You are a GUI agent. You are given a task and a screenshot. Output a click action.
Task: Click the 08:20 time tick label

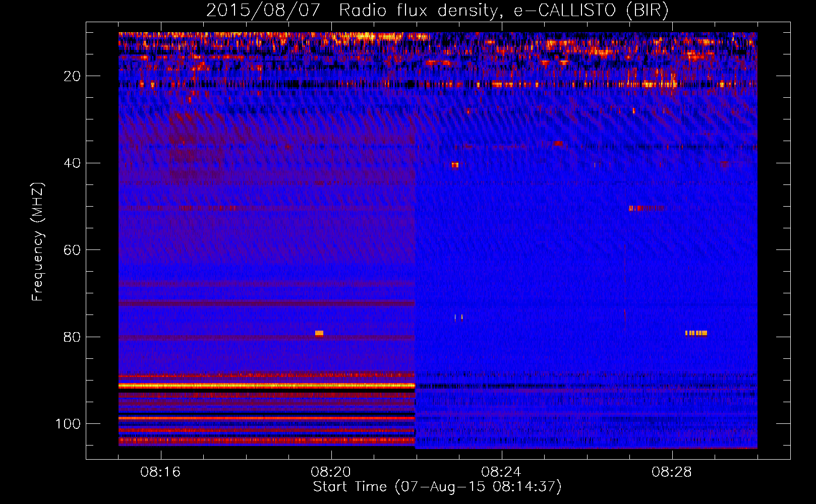tap(331, 472)
